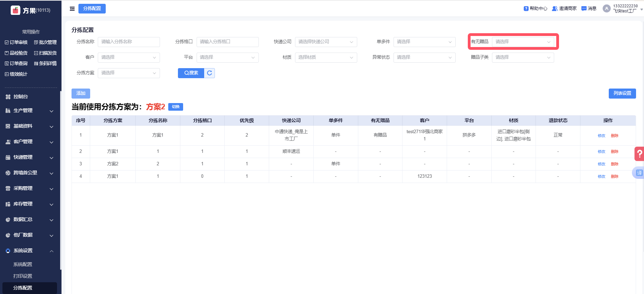
Task: Click the 列表设置 button
Action: pyautogui.click(x=622, y=93)
